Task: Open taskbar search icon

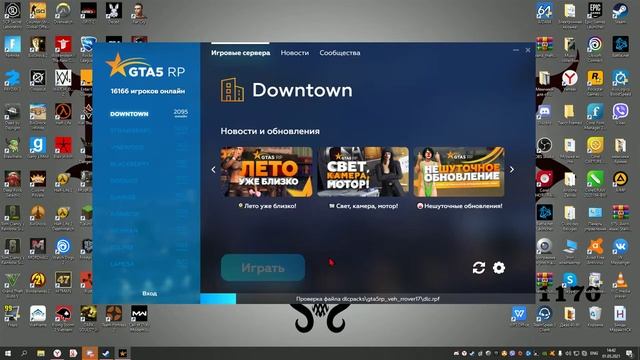Action: point(24,353)
